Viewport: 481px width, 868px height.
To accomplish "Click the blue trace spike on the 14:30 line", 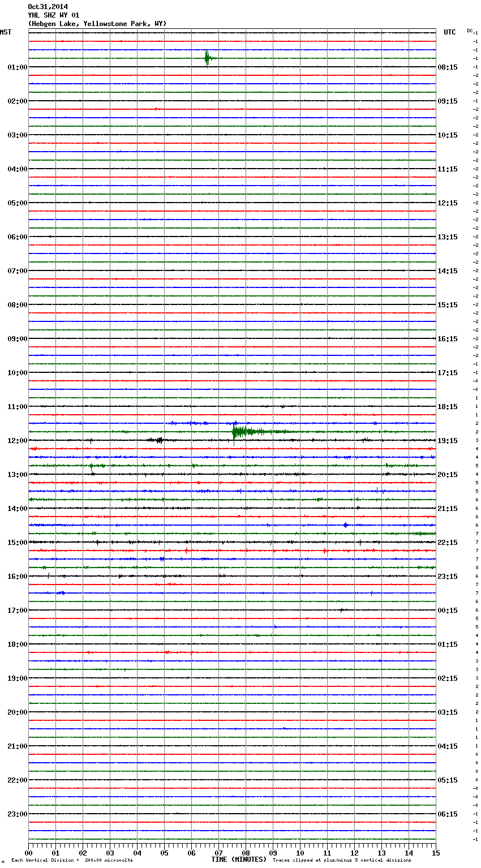I will click(346, 525).
